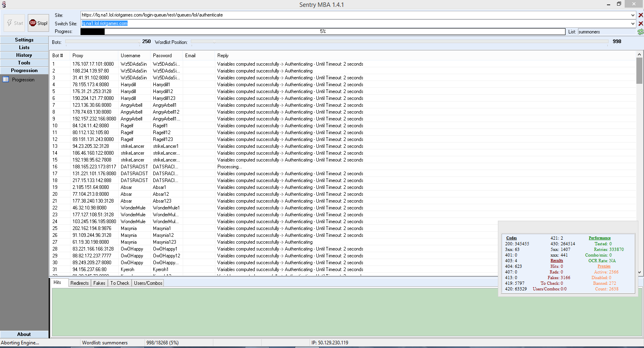Switch to the Fakes tab
Screen dimensions: 644x348
point(99,283)
